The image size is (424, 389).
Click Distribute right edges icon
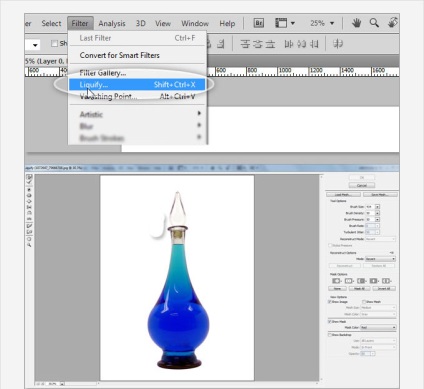314,44
